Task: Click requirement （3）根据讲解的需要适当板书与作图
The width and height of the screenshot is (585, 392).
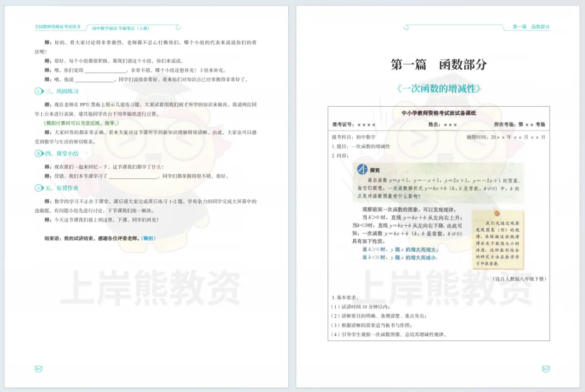Action: click(372, 325)
